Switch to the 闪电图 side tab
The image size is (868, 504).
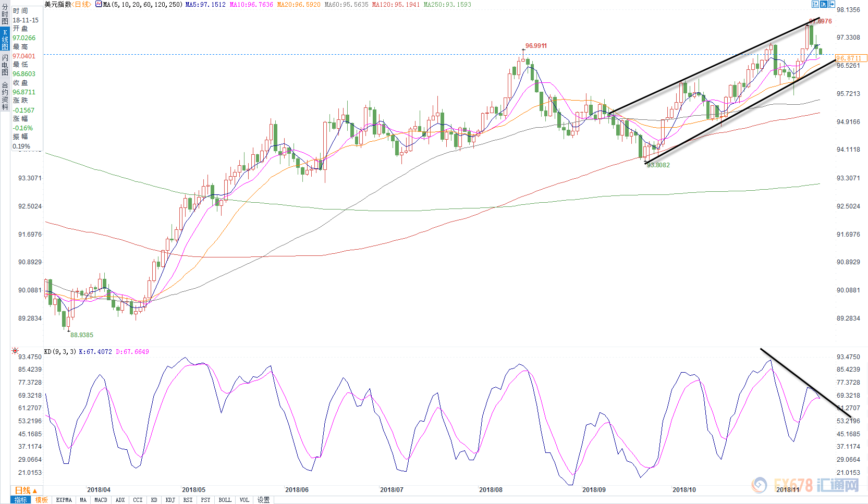tap(5, 65)
